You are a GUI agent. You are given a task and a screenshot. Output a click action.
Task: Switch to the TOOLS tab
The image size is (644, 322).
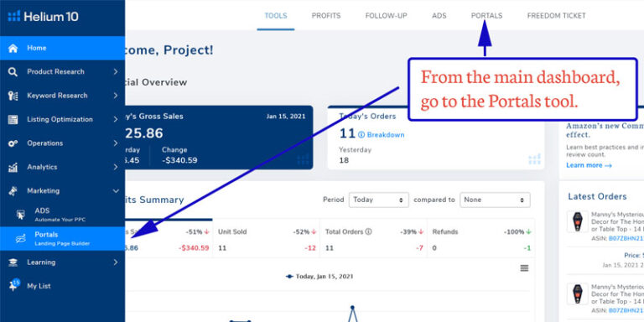[x=276, y=16]
